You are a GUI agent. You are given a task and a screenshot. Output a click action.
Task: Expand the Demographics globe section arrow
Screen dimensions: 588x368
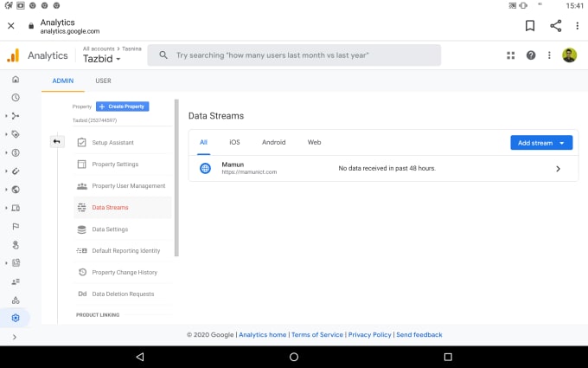pyautogui.click(x=6, y=190)
